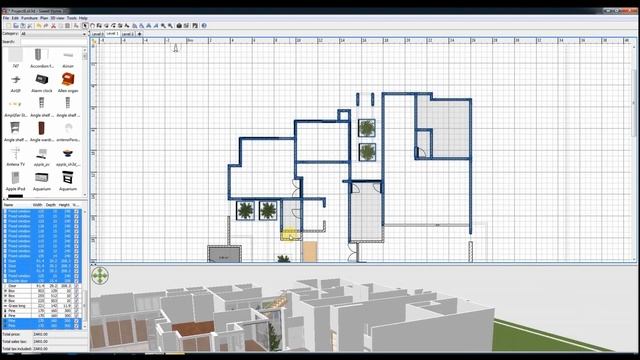Click the furniture catalog vertical scrollbar
Screen dimensions: 640x360
pyautogui.click(x=85, y=122)
